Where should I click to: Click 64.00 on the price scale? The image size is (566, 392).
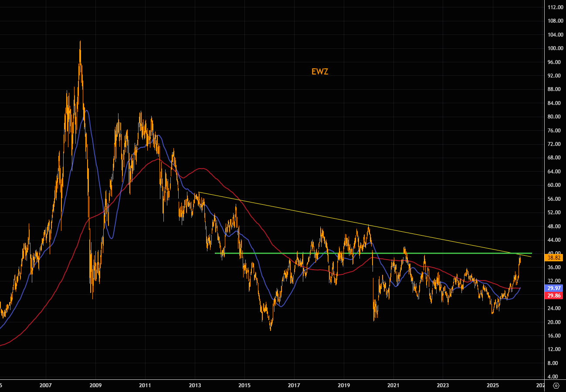(x=555, y=172)
